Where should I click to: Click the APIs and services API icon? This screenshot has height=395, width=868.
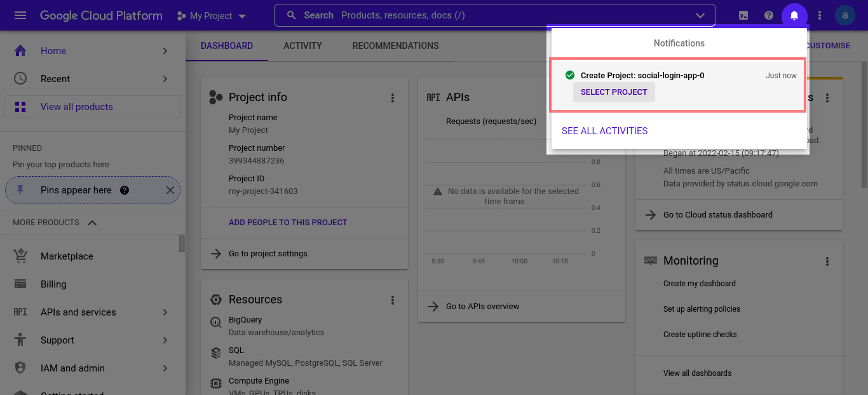(20, 312)
